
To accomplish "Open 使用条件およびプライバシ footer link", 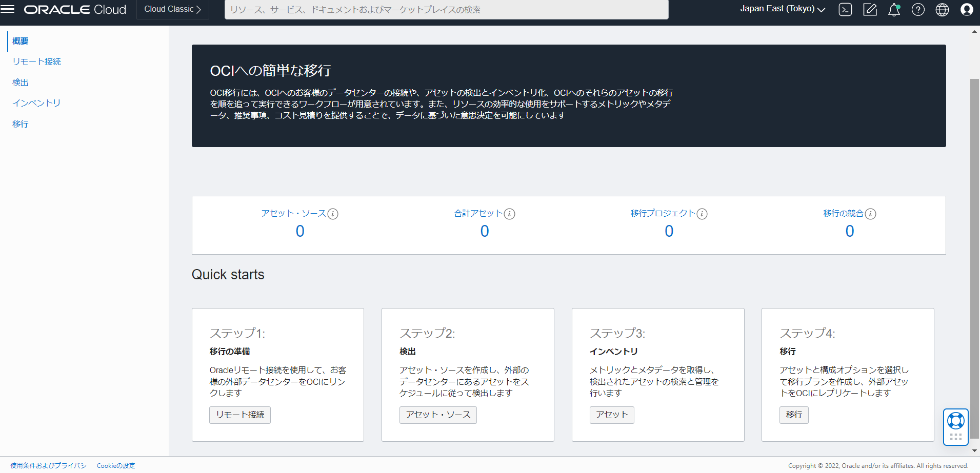I will pyautogui.click(x=48, y=466).
